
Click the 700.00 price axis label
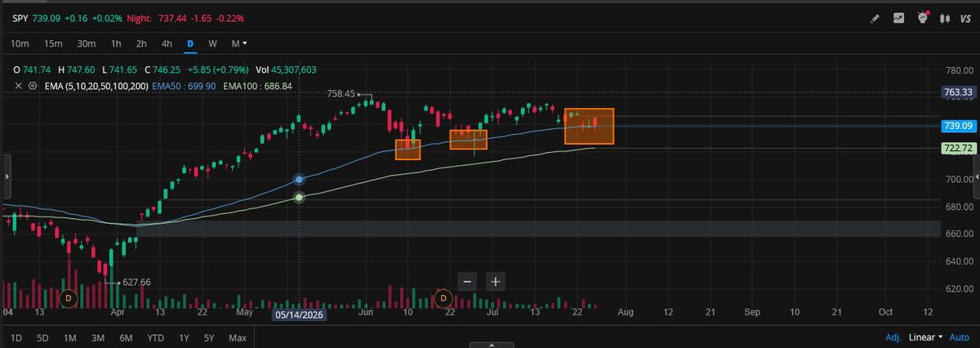[958, 179]
